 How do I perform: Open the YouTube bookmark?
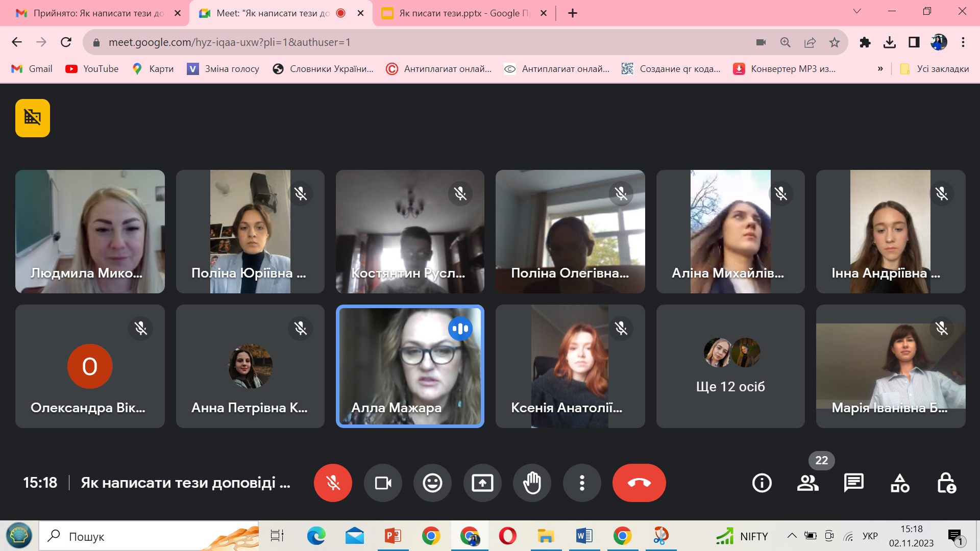[x=92, y=69]
